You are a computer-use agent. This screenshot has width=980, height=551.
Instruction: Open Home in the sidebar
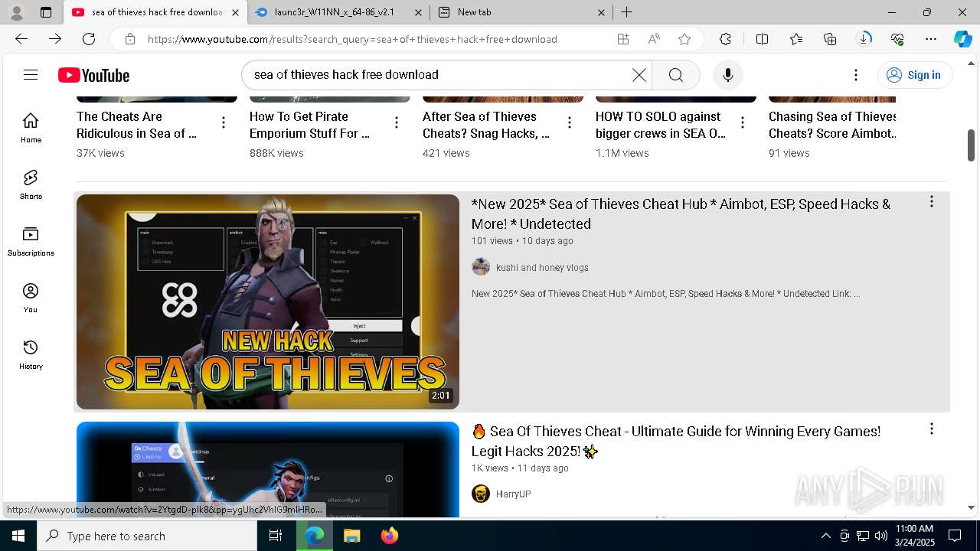pyautogui.click(x=31, y=128)
